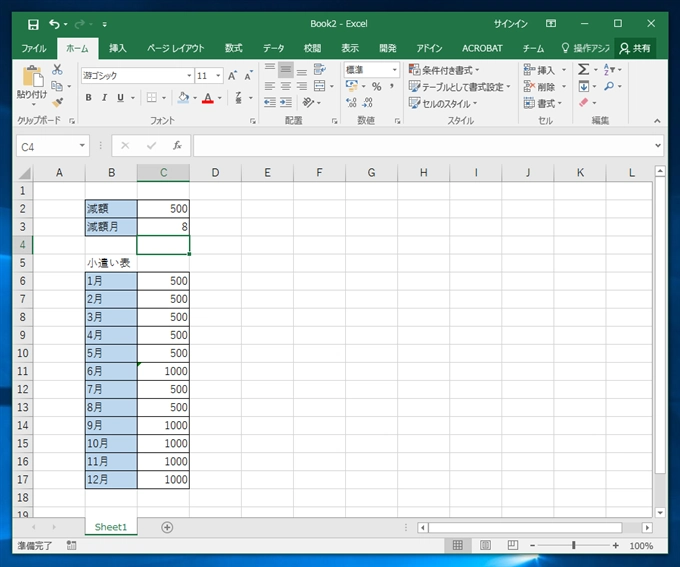Image resolution: width=680 pixels, height=567 pixels.
Task: Toggle Bold formatting
Action: [88, 98]
